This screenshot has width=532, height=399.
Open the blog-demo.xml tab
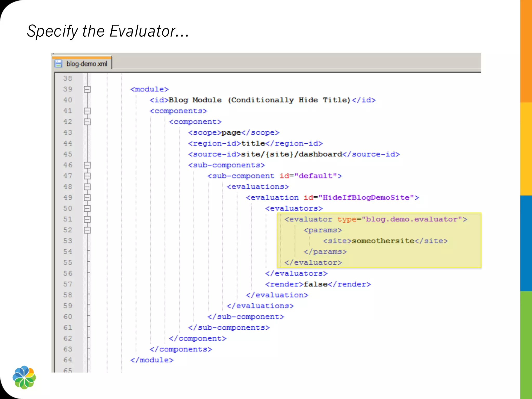tap(82, 63)
